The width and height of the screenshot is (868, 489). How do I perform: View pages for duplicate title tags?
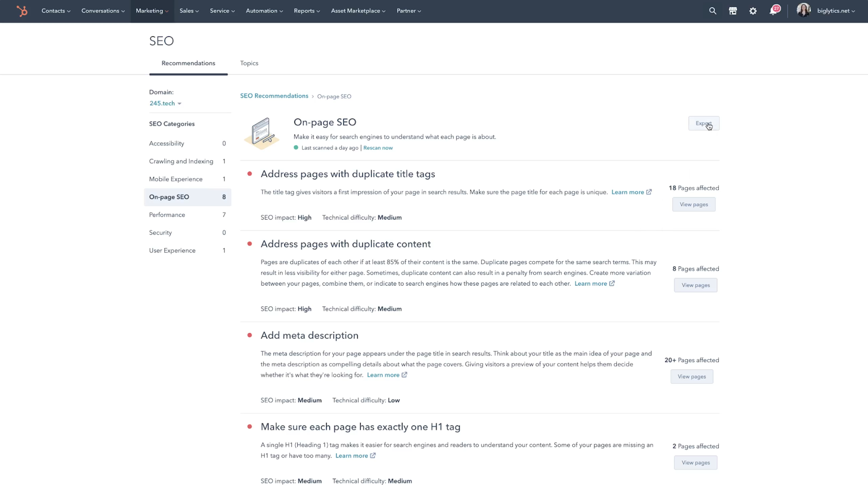694,204
